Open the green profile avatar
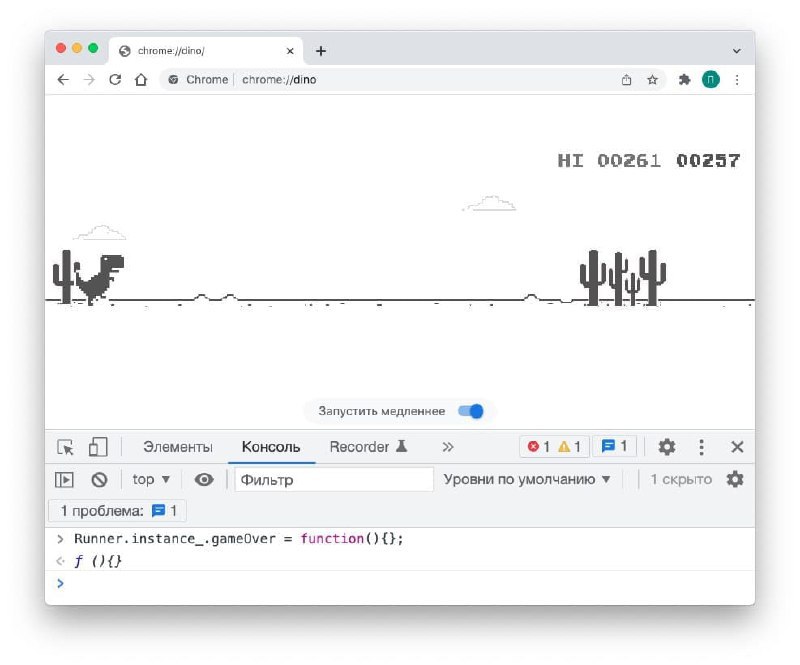Viewport: 800px width, 665px height. (711, 79)
